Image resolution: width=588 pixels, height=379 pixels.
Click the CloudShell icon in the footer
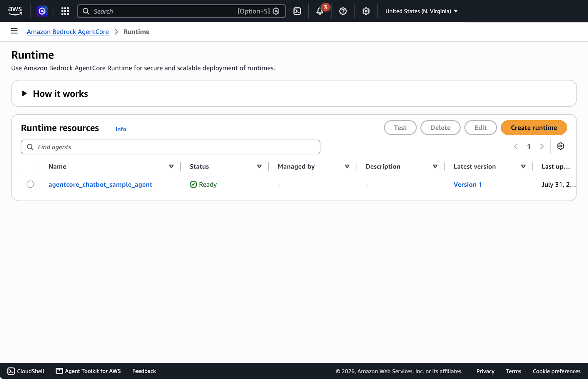(11, 371)
